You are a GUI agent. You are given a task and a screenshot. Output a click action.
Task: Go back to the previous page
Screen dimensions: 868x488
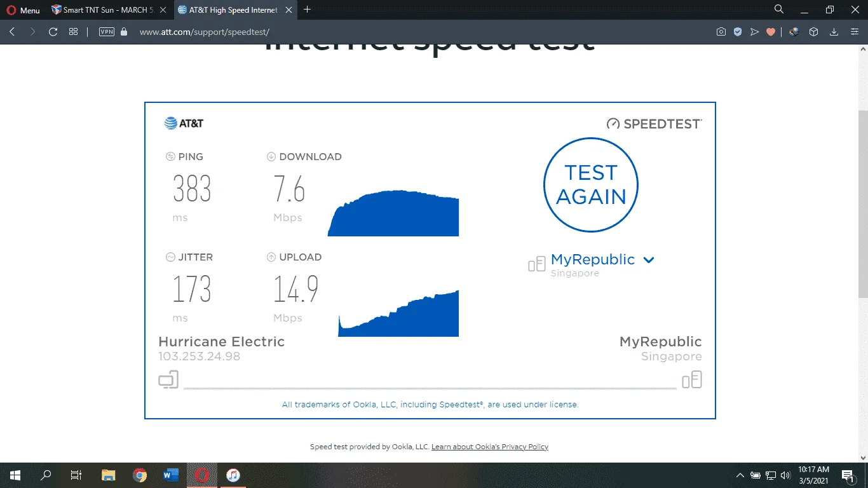[12, 32]
